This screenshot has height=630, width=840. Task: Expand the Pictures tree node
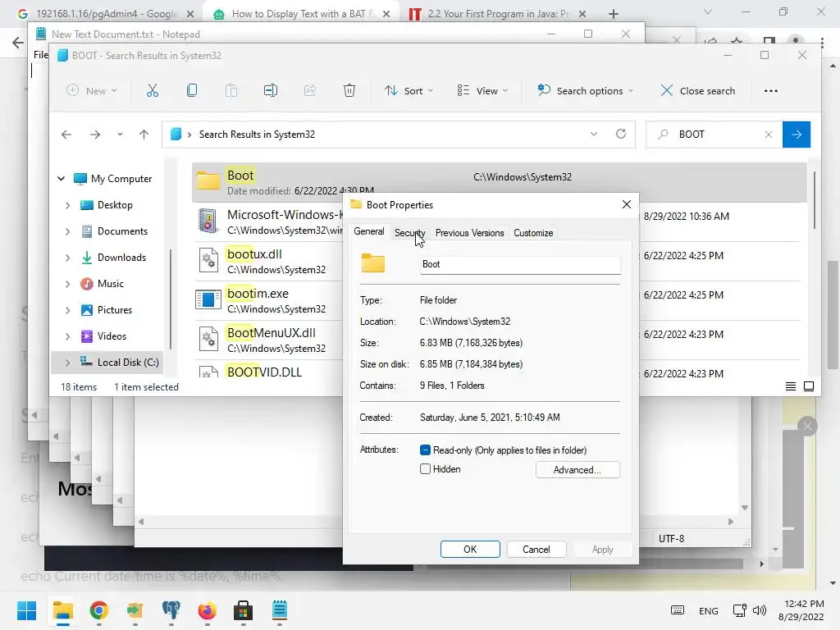[67, 310]
